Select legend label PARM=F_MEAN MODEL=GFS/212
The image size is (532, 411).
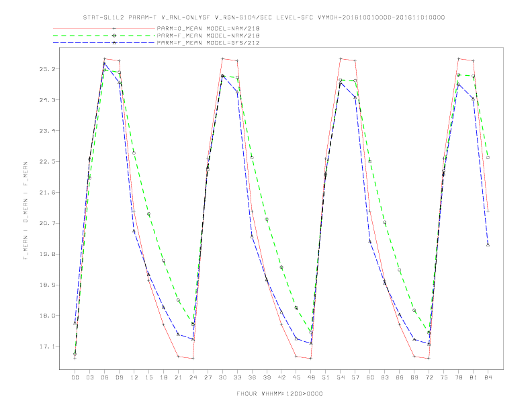(208, 43)
